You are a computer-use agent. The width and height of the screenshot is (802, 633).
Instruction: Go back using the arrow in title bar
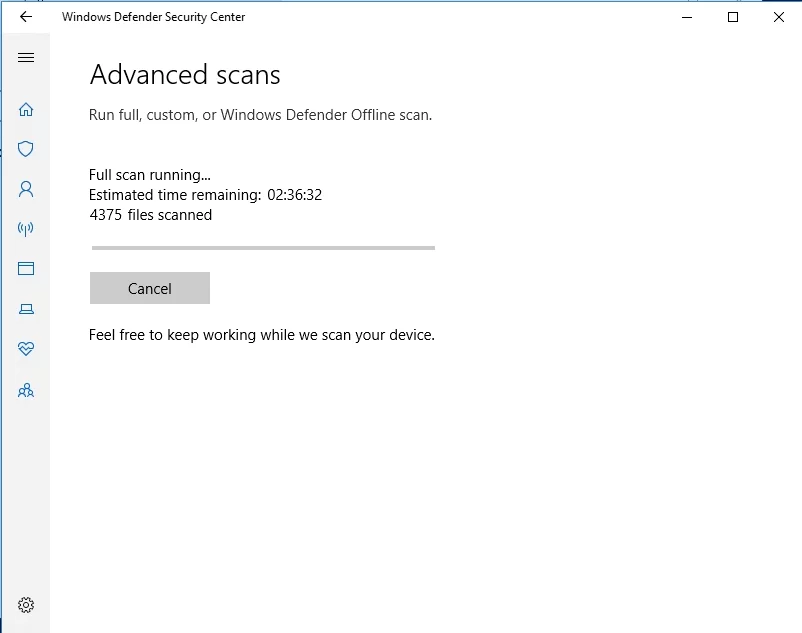(x=26, y=17)
